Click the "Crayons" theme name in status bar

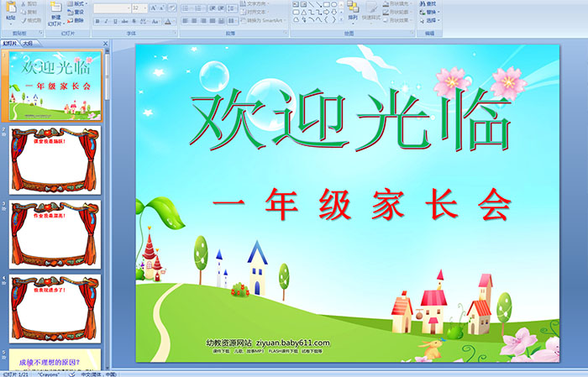pos(49,374)
